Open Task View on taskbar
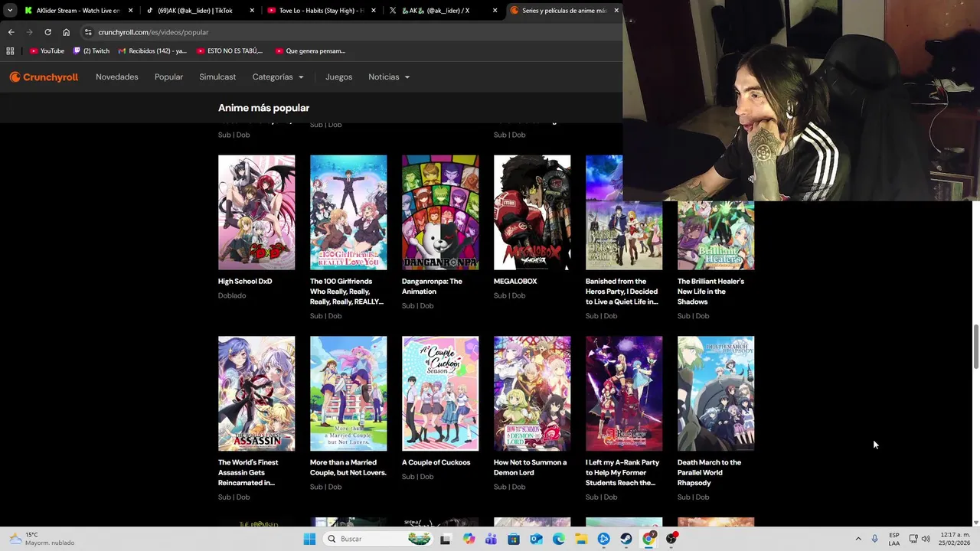980x551 pixels. pos(446,539)
